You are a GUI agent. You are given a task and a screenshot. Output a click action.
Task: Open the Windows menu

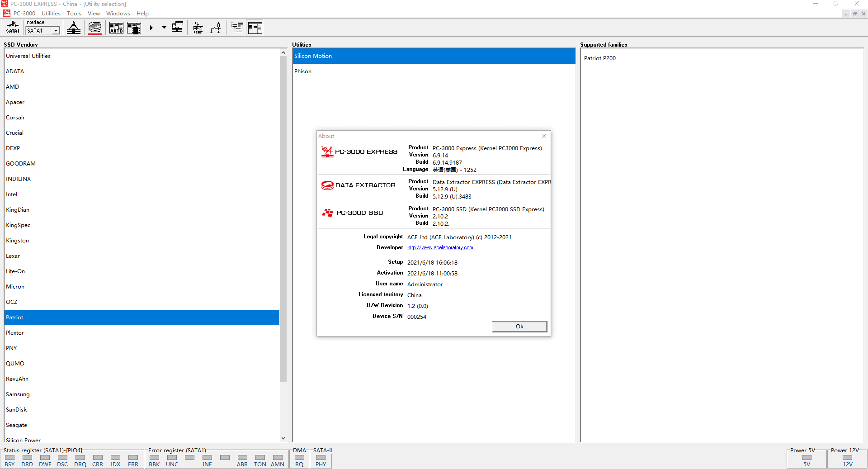point(118,14)
